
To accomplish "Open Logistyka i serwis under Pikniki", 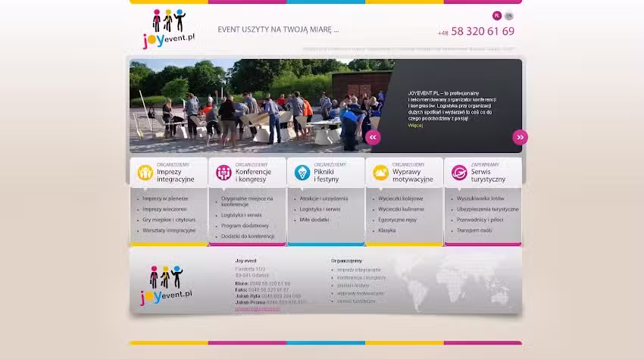I will coord(320,209).
